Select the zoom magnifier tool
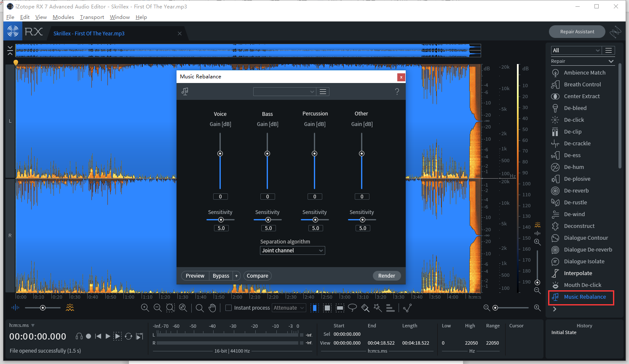 point(200,308)
